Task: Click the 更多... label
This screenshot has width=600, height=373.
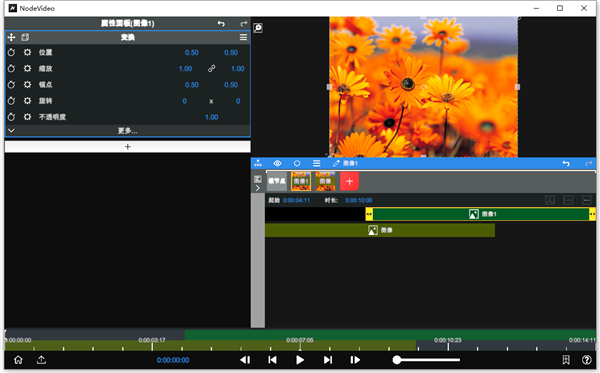Action: pos(127,131)
